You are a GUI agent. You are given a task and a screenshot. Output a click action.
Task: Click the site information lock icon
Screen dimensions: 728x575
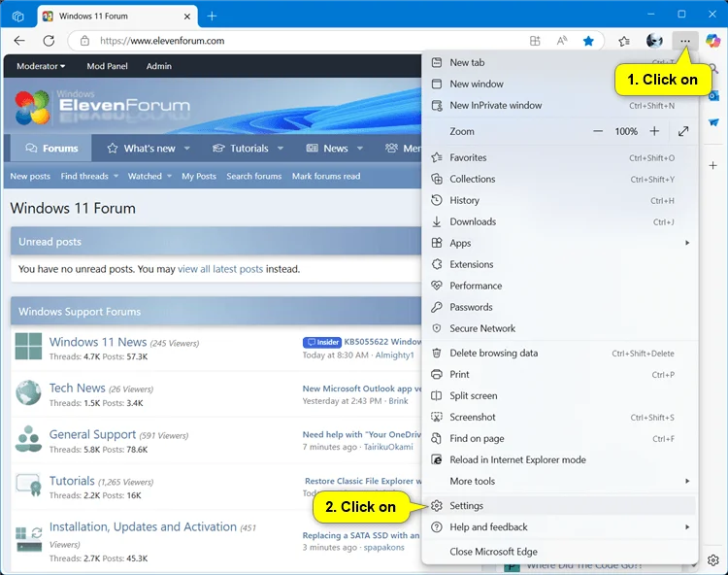coord(84,41)
